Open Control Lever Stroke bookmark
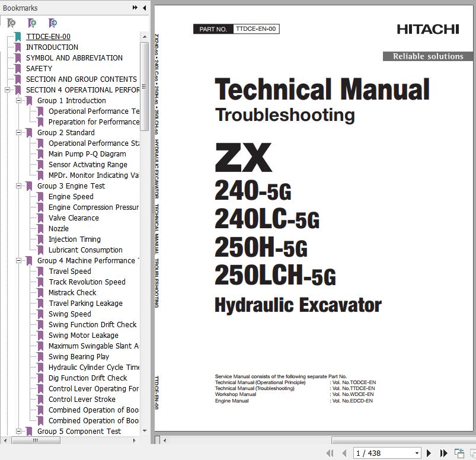476x460 pixels. tap(82, 400)
